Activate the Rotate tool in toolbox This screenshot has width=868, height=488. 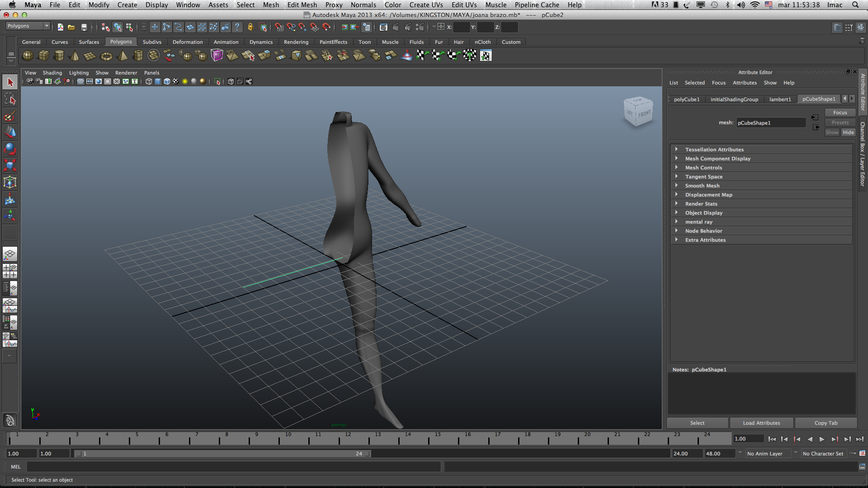[9, 149]
